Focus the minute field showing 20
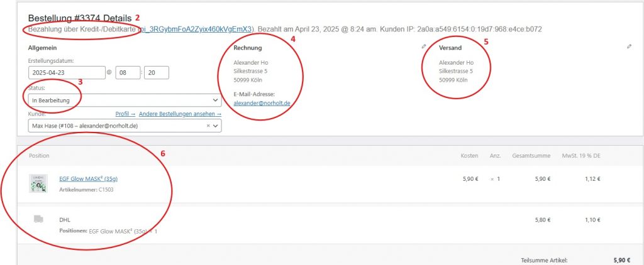The image size is (644, 265). (156, 73)
